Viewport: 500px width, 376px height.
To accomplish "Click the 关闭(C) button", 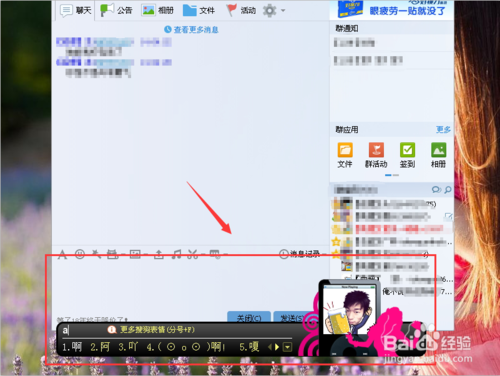I will coord(249,317).
